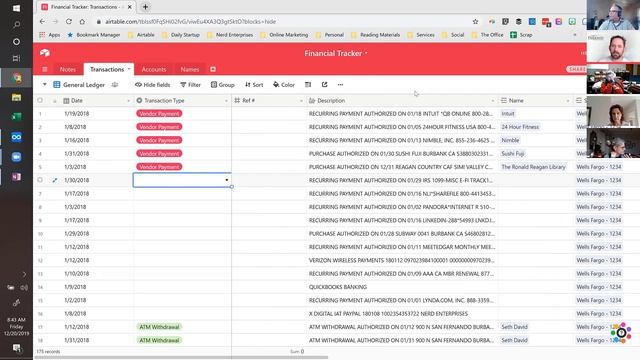Open the Nerd Enterprises bookmarks folder
Image resolution: width=640 pixels, height=360 pixels.
[x=230, y=35]
